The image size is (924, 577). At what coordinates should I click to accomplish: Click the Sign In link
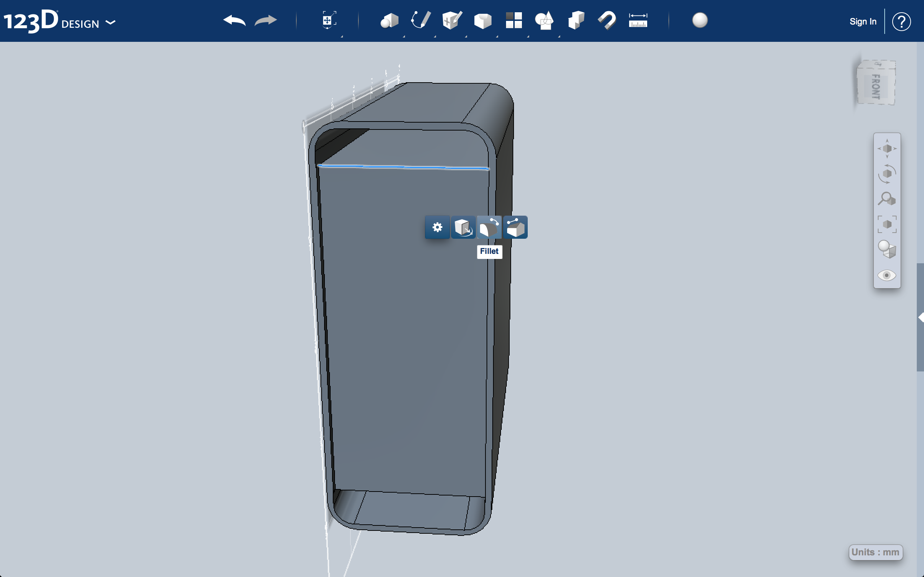[x=863, y=21]
